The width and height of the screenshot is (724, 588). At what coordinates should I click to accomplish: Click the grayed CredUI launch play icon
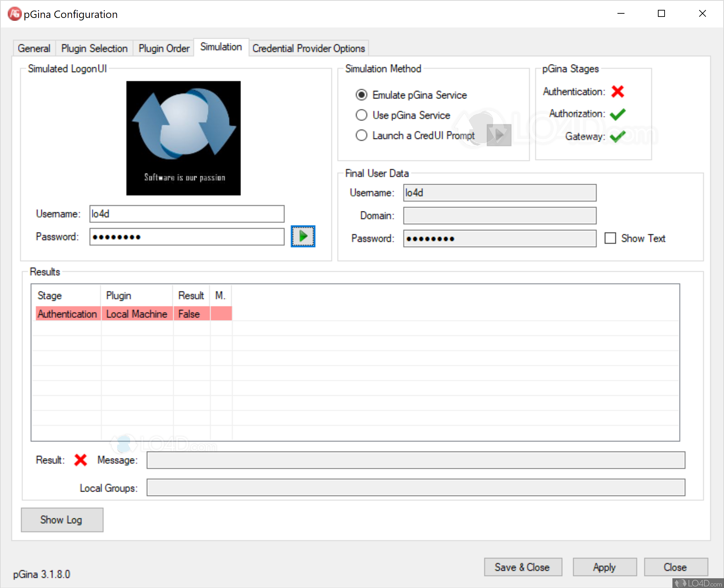499,135
